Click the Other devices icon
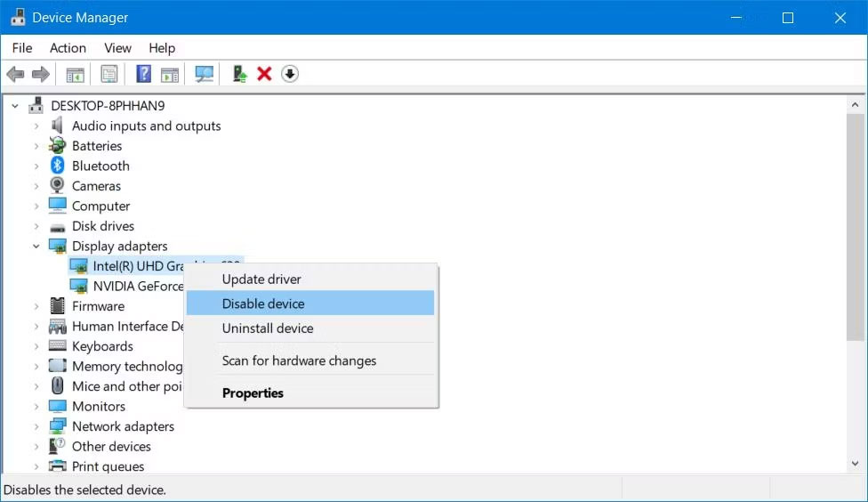The height and width of the screenshot is (502, 868). pyautogui.click(x=57, y=446)
